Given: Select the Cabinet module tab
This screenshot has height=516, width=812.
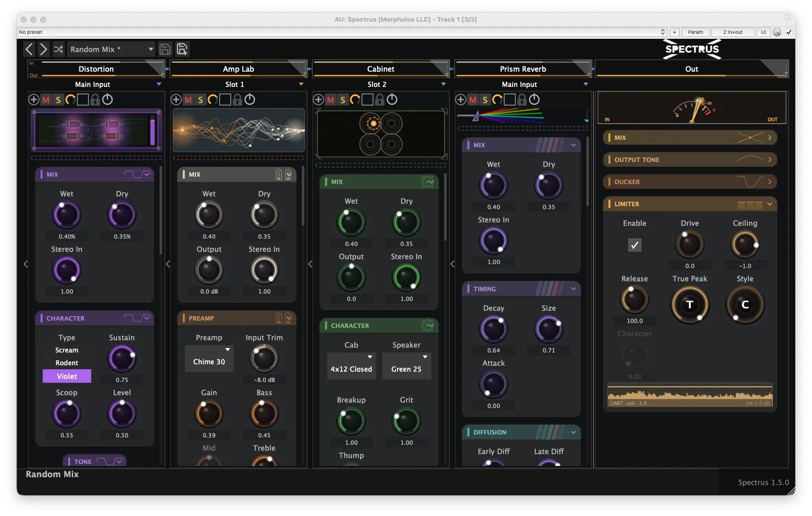Looking at the screenshot, I should click(x=381, y=69).
